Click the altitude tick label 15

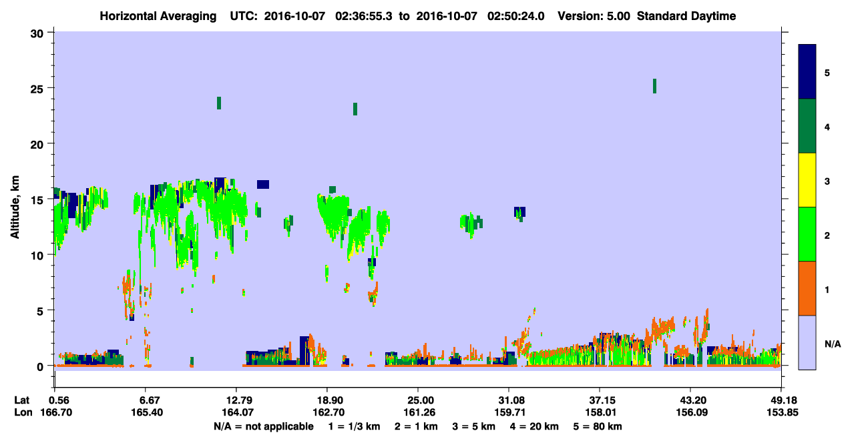pyautogui.click(x=37, y=199)
